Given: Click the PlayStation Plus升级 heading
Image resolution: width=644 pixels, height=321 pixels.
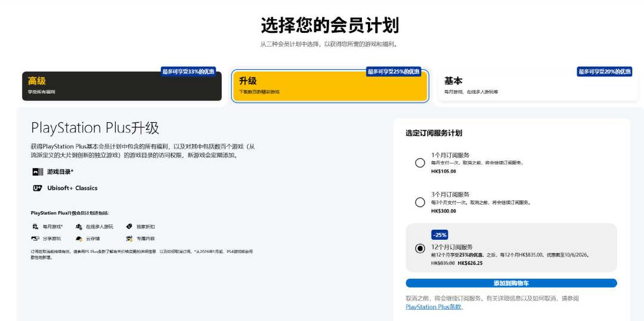Looking at the screenshot, I should (95, 128).
